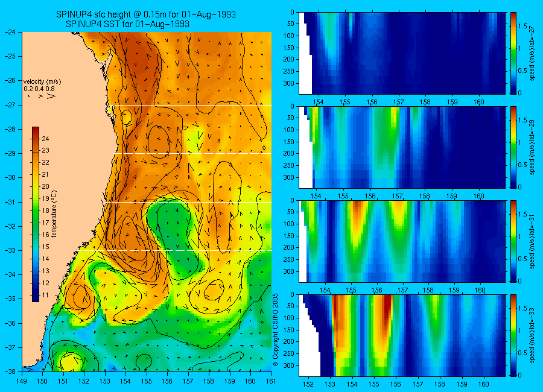Click the lat=-31 speed cross-section panel
543x392 pixels.
click(402, 241)
